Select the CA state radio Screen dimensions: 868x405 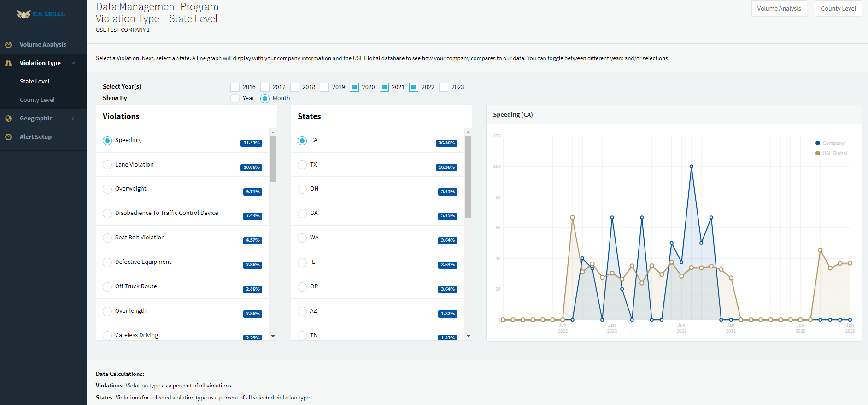coord(302,141)
